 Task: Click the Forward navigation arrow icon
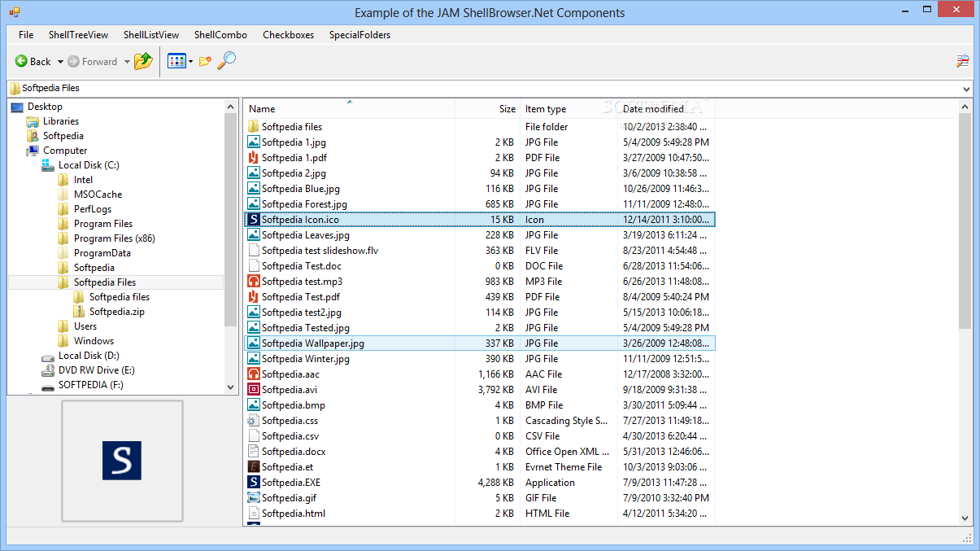pos(73,61)
